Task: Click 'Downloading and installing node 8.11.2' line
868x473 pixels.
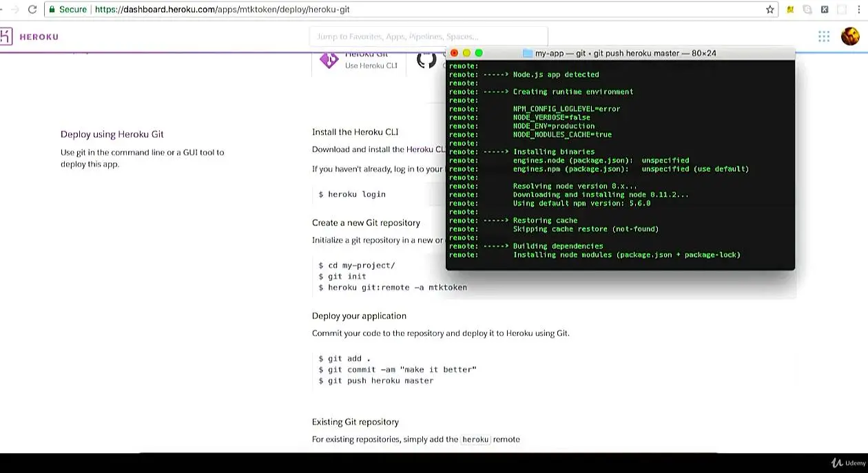Action: coord(601,195)
